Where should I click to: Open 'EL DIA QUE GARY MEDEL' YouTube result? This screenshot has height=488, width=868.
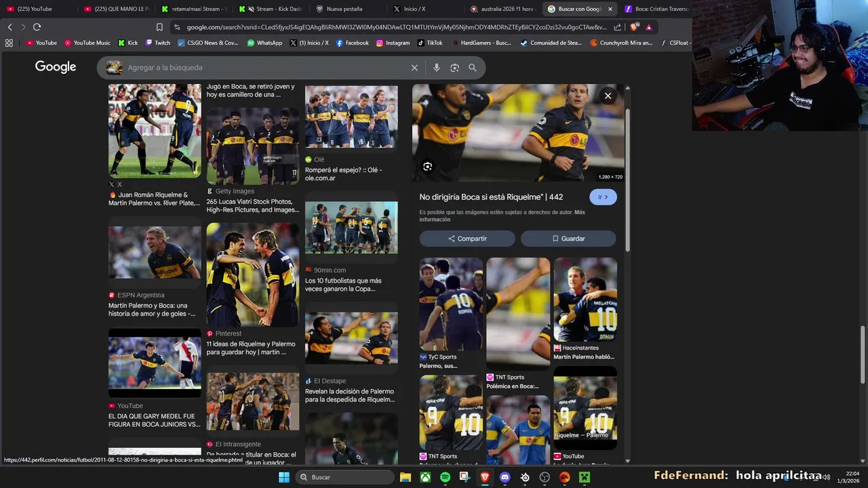click(155, 379)
